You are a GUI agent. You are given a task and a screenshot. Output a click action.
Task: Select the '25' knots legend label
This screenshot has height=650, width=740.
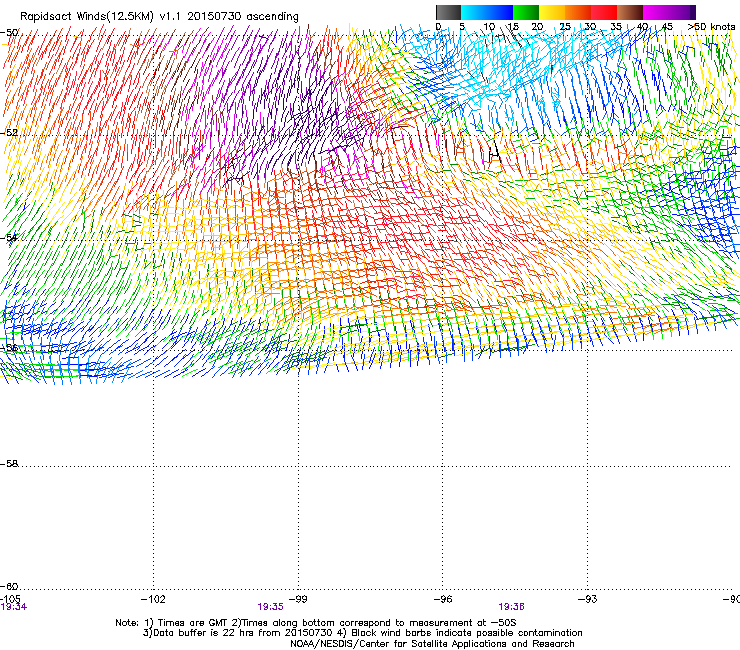[x=565, y=26]
